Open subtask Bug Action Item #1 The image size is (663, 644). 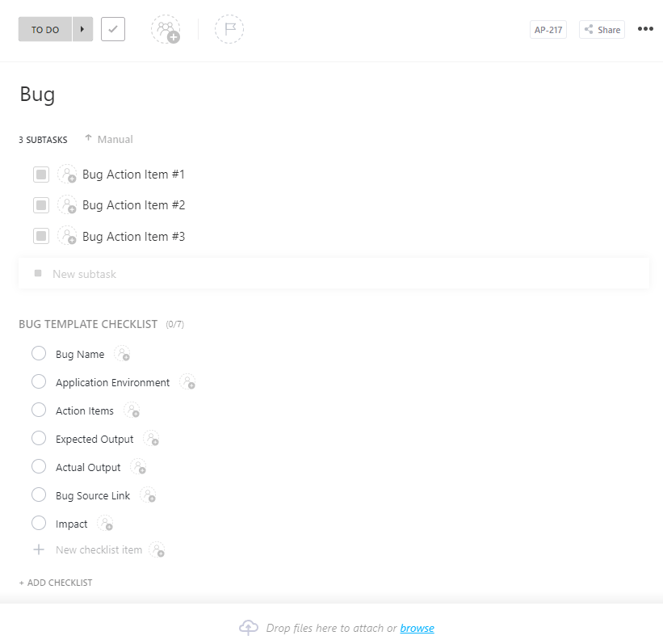point(133,175)
